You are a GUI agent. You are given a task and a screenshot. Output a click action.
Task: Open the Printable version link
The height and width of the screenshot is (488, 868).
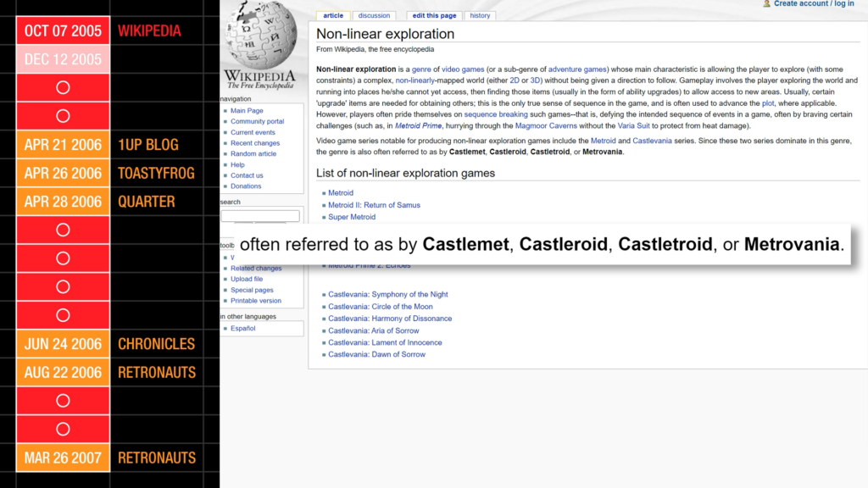point(257,300)
